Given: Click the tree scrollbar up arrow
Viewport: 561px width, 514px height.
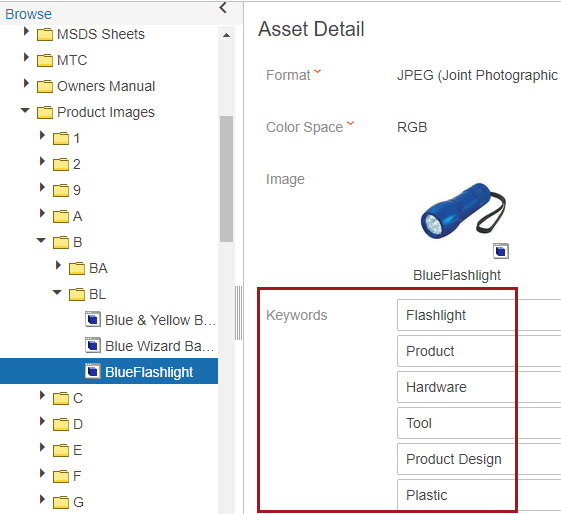Looking at the screenshot, I should pyautogui.click(x=226, y=35).
